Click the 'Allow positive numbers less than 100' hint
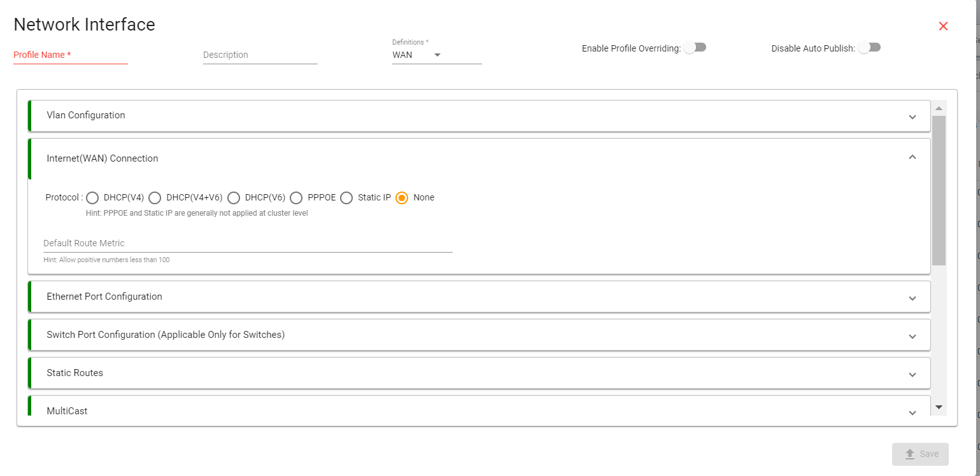980x476 pixels. coord(106,260)
